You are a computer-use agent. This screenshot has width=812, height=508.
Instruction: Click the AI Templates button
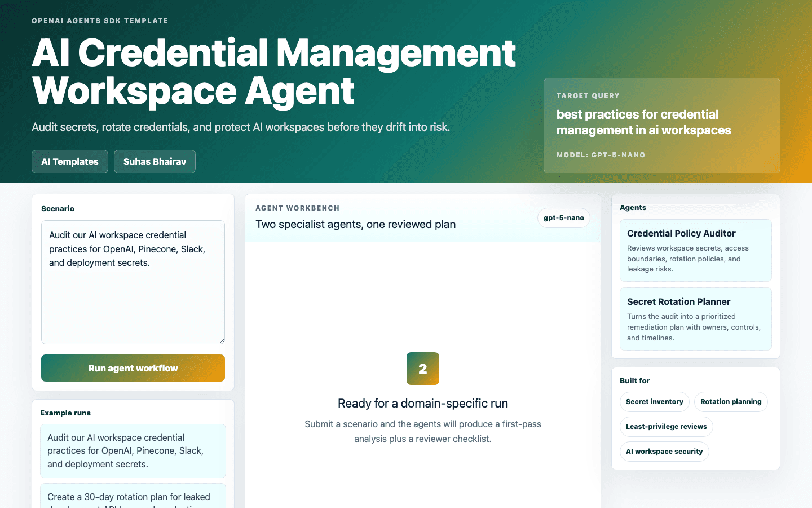pos(70,161)
